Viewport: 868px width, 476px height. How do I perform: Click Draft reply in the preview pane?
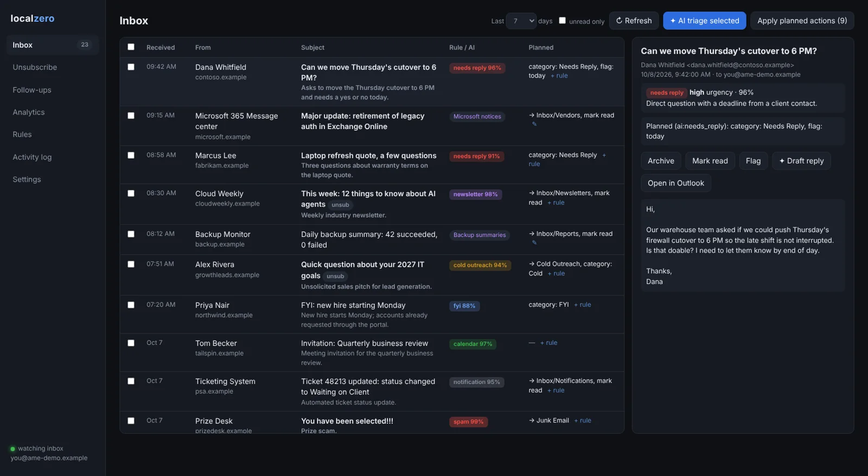[801, 161]
